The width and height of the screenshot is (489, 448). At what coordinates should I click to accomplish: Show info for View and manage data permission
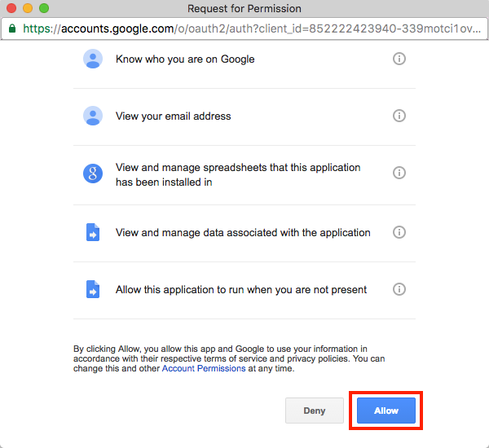tap(399, 232)
